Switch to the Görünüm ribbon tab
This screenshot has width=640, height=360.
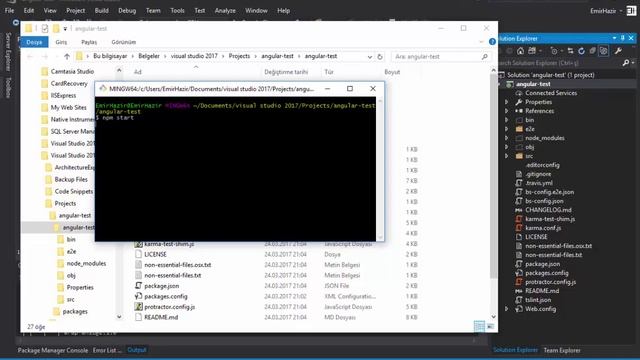click(123, 42)
